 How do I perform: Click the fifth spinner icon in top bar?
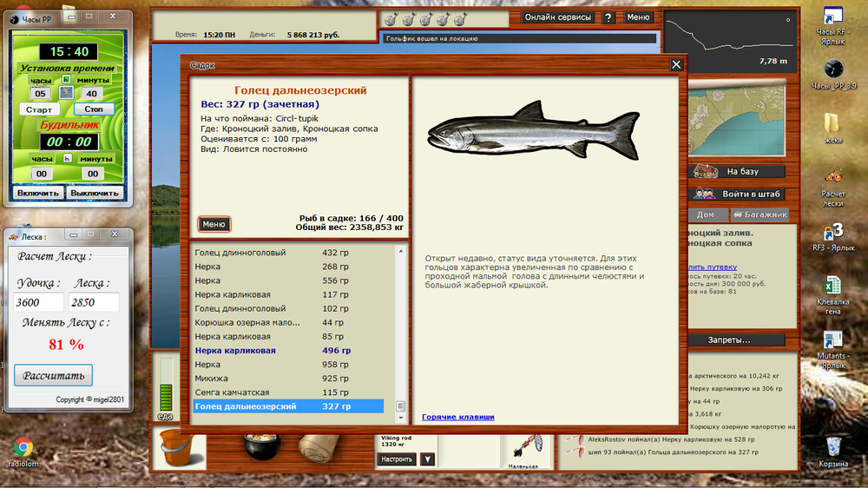(461, 20)
